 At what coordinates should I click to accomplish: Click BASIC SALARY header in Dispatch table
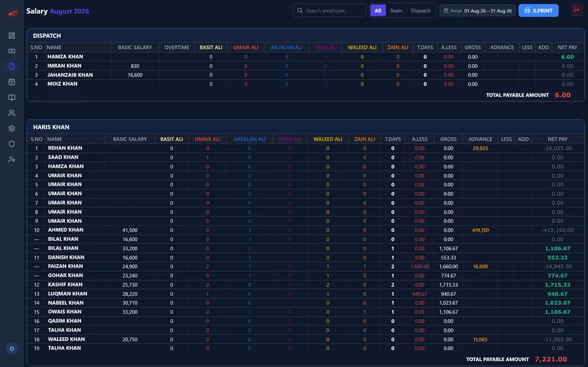click(x=135, y=47)
